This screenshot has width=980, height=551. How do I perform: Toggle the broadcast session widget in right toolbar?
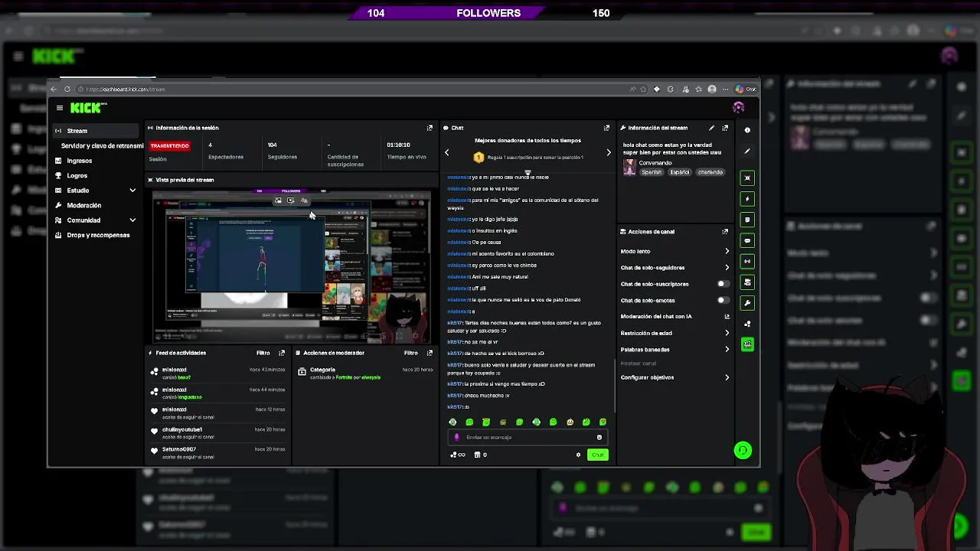[747, 261]
